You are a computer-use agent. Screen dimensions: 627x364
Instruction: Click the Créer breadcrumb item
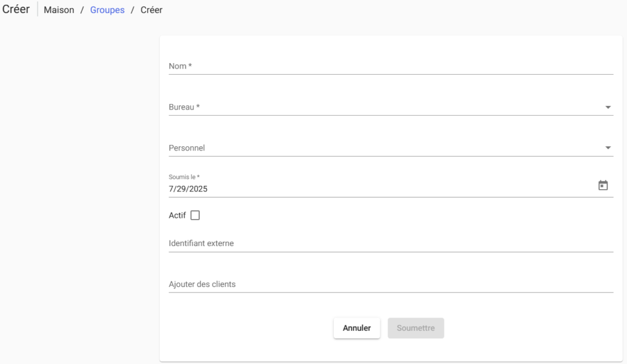[151, 10]
